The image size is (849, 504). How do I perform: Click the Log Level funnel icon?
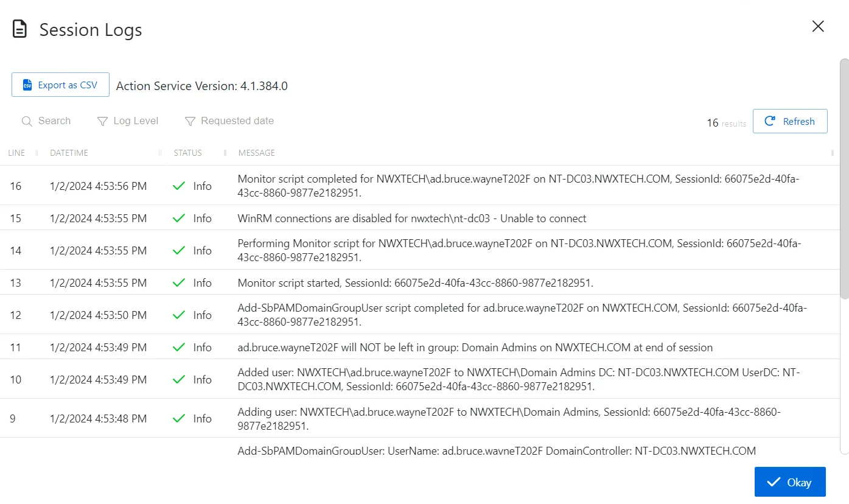click(102, 122)
